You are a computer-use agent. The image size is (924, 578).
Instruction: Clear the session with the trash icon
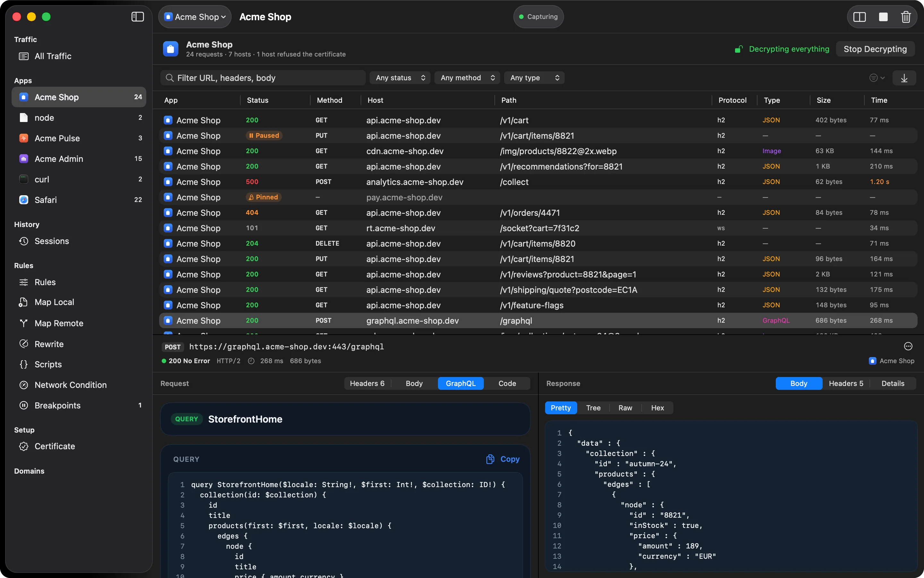click(x=906, y=17)
